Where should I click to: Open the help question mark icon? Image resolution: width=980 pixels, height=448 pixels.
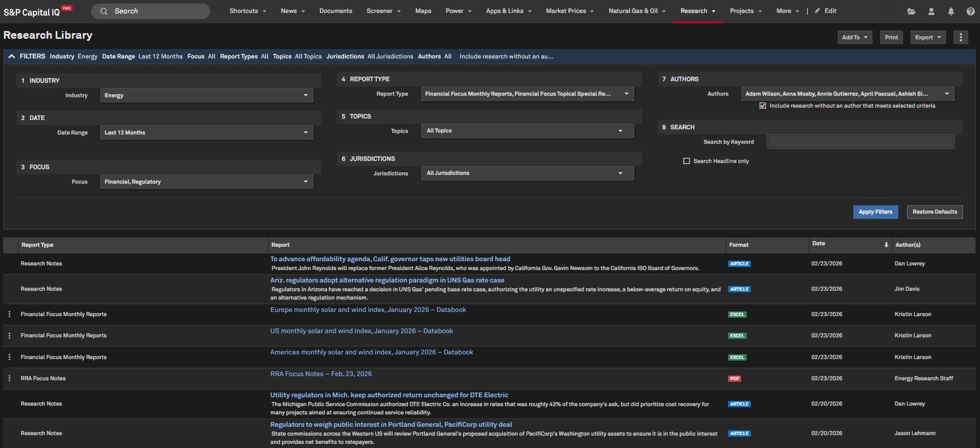(970, 11)
